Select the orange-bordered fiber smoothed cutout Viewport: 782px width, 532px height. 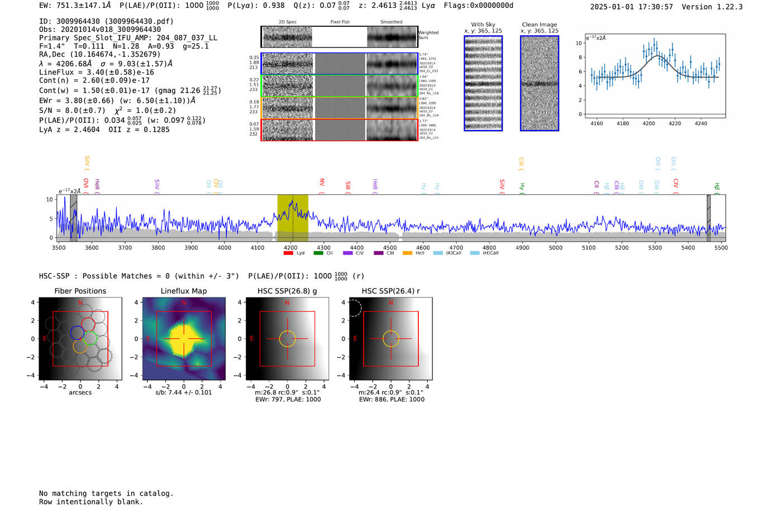[x=392, y=108]
